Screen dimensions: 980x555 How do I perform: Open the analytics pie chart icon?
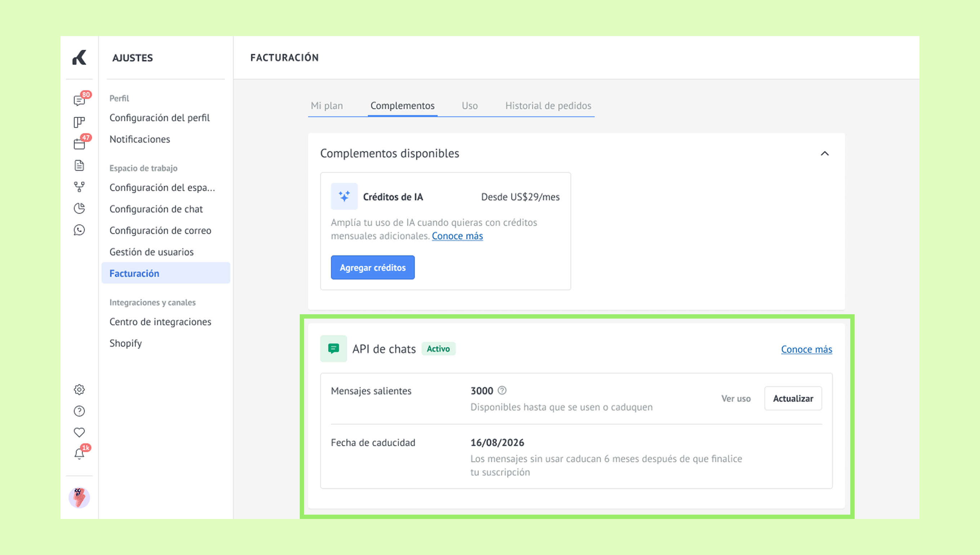click(x=79, y=209)
